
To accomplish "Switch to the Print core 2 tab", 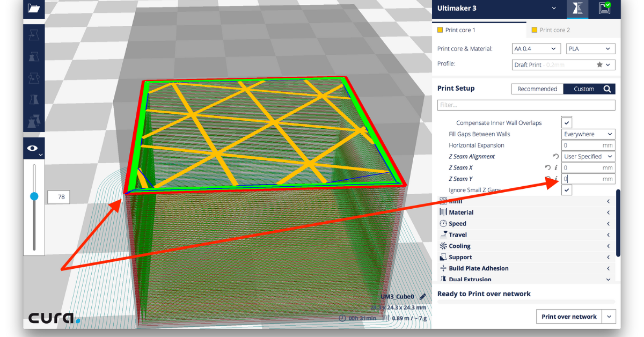I will pyautogui.click(x=555, y=30).
